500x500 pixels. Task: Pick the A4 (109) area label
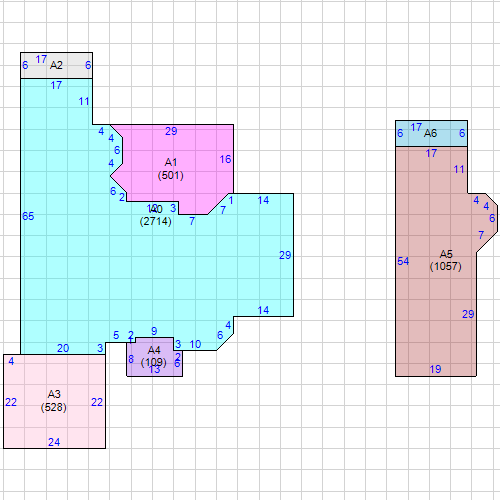click(x=154, y=356)
